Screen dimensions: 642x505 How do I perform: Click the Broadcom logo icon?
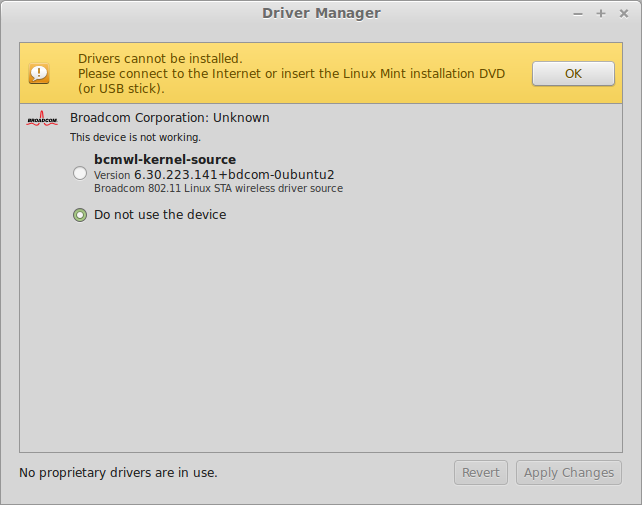pos(42,118)
